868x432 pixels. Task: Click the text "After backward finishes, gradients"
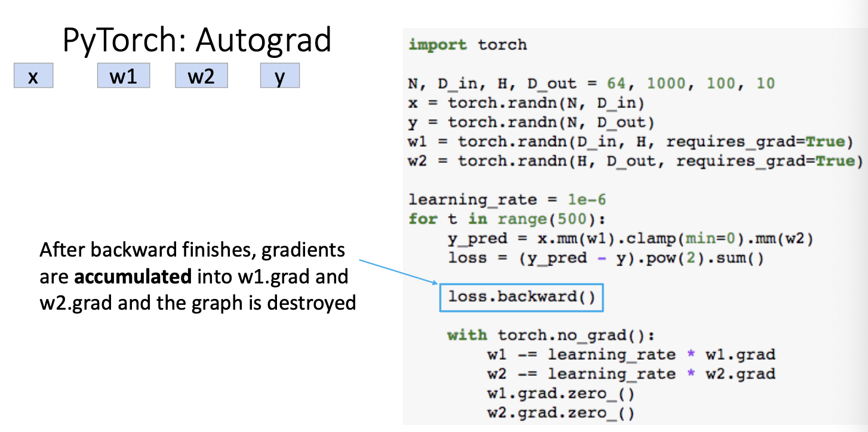192,250
